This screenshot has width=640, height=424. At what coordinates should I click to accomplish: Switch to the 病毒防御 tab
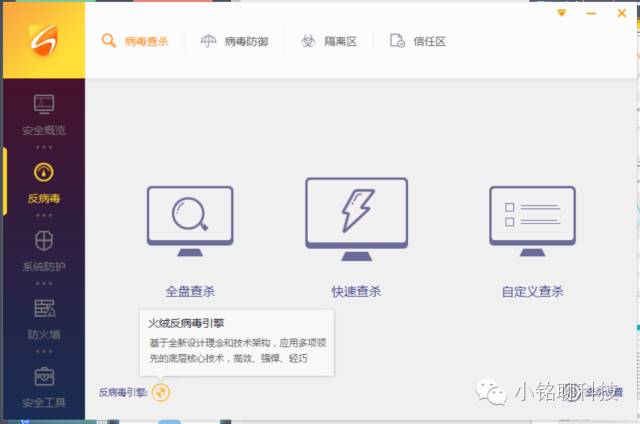(234, 41)
